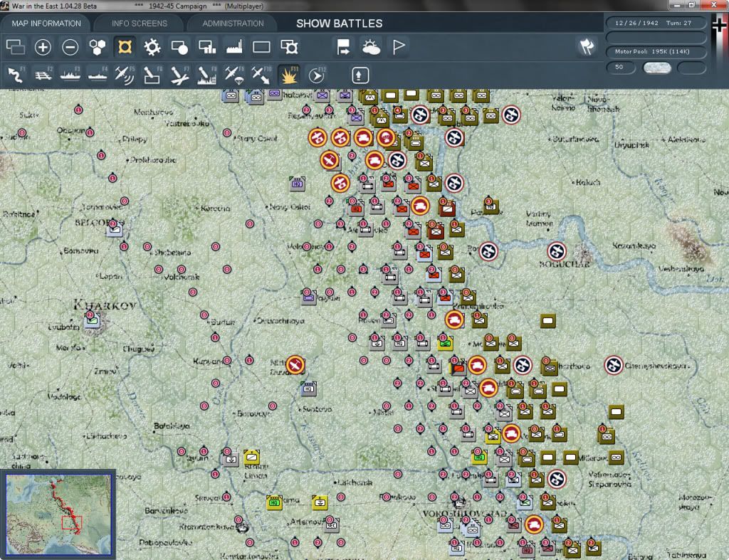Toggle the unit-with-battle-marker icon
The height and width of the screenshot is (560, 729).
(x=289, y=47)
